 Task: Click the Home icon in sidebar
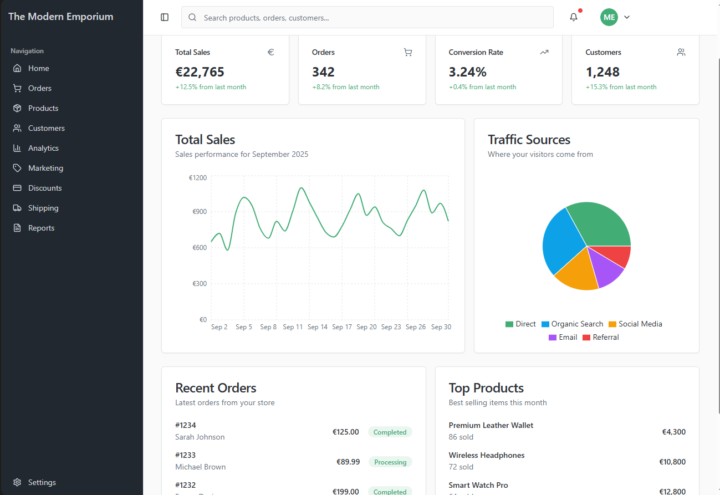(x=17, y=68)
